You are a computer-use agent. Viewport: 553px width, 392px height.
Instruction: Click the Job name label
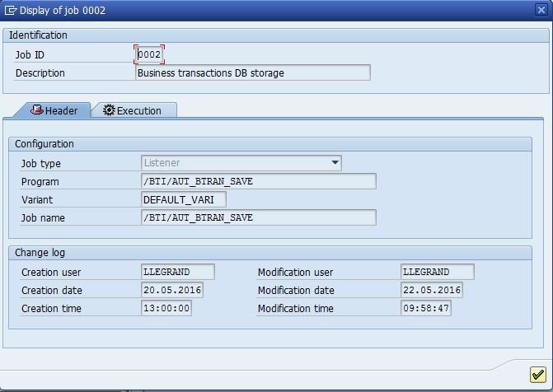tap(43, 218)
